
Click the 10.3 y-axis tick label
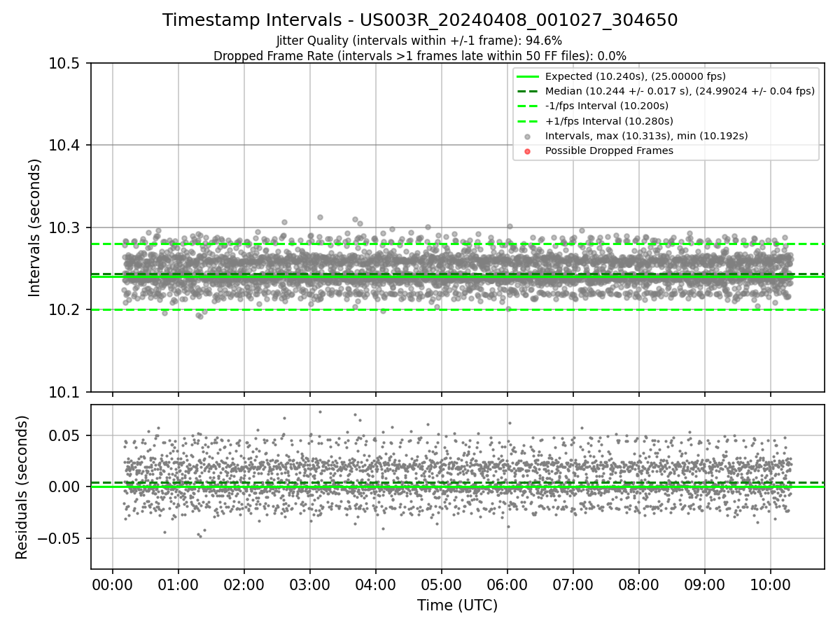click(x=66, y=228)
